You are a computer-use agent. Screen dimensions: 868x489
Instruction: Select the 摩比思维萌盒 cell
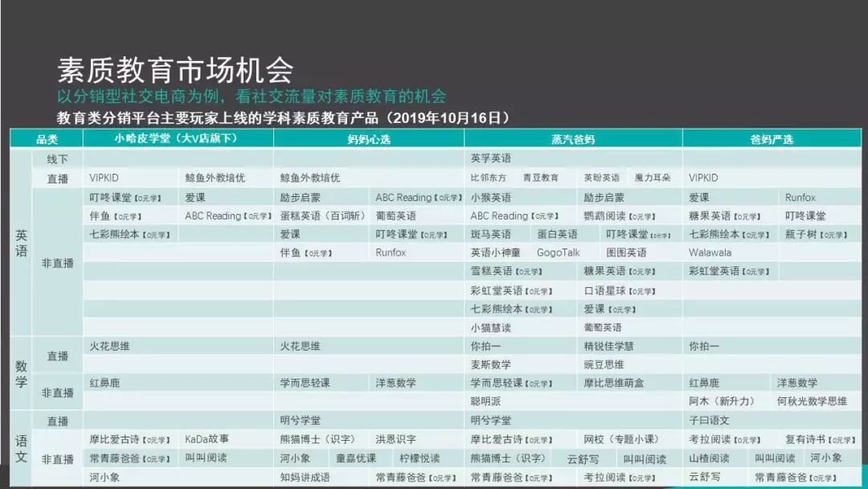coord(614,383)
